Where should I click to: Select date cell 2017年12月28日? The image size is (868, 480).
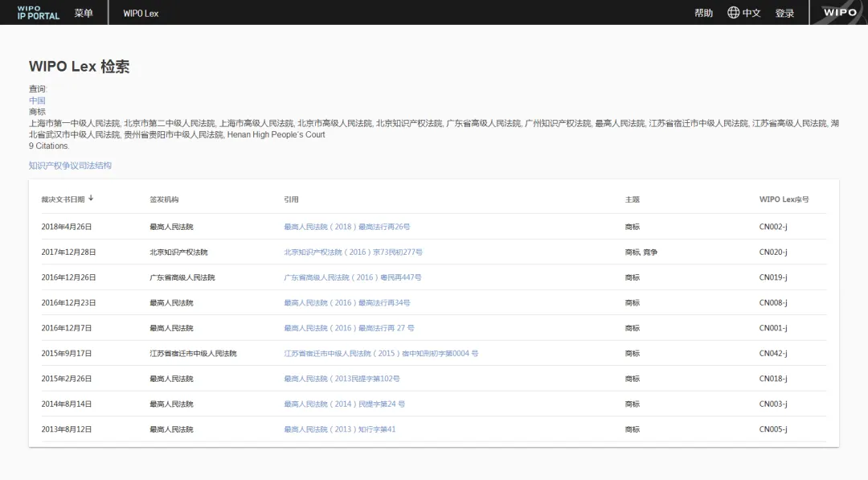click(68, 252)
